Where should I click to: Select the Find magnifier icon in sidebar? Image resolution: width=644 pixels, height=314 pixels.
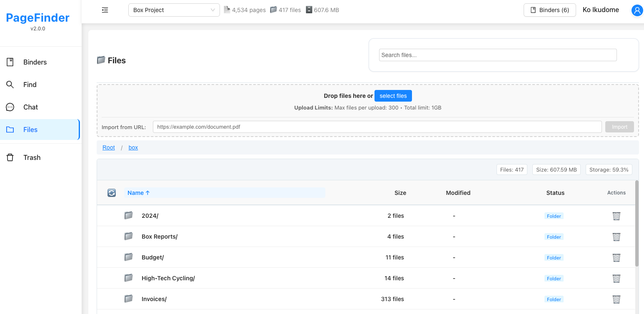click(x=10, y=85)
